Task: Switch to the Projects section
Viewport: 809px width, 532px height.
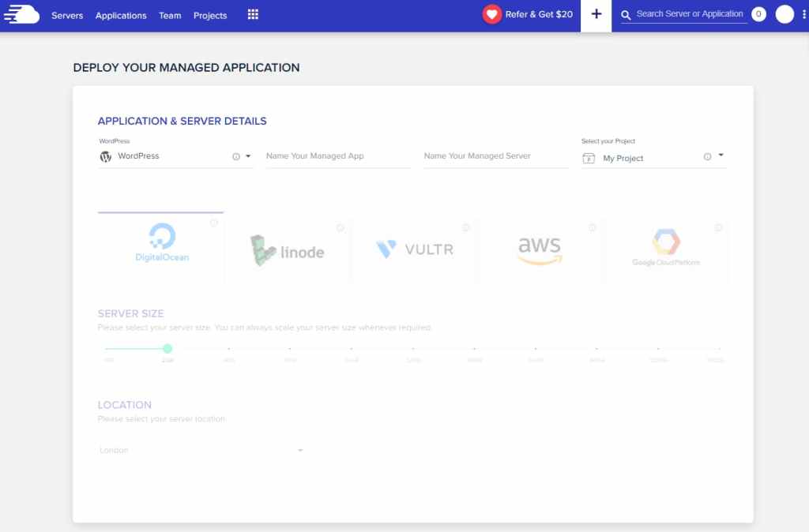Action: 209,15
